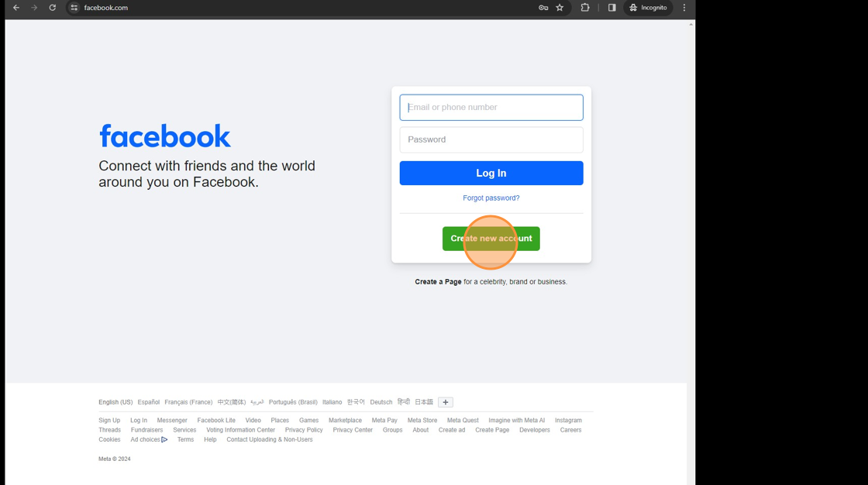Switch language to Español
The image size is (868, 485).
click(148, 403)
